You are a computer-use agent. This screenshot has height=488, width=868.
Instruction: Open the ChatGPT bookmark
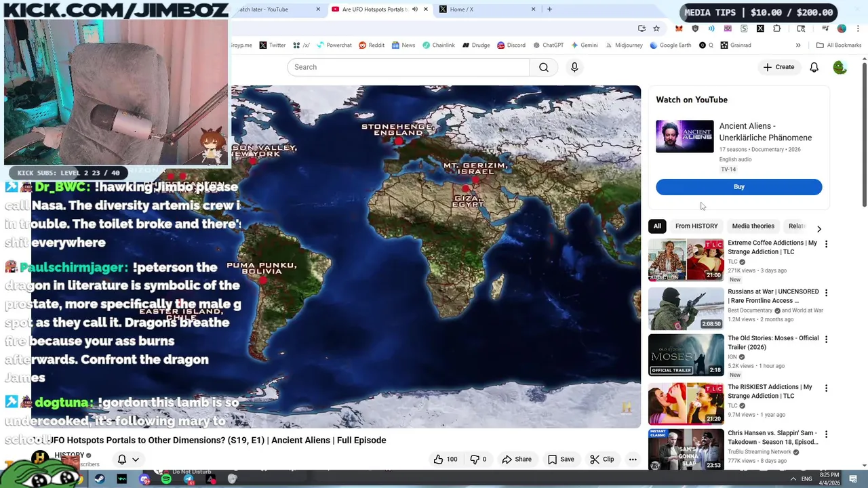548,45
